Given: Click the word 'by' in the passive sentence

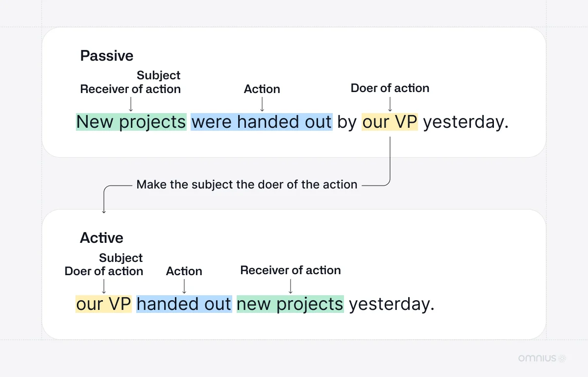Looking at the screenshot, I should pos(347,122).
